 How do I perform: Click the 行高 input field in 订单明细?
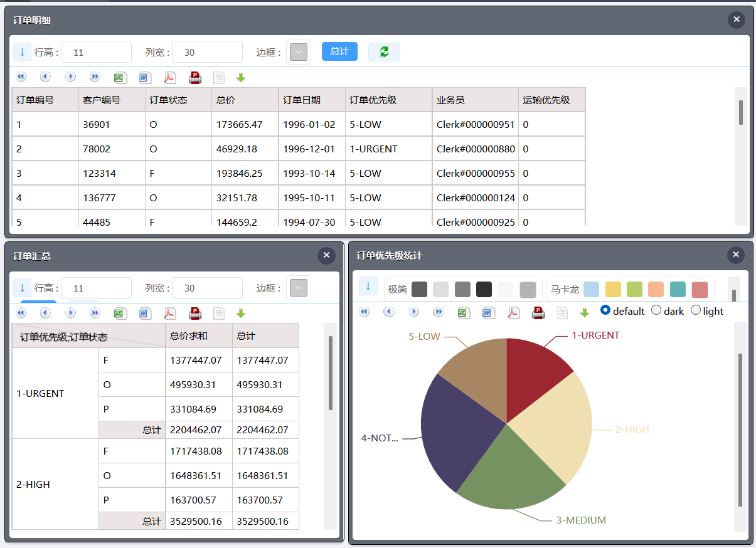(96, 53)
